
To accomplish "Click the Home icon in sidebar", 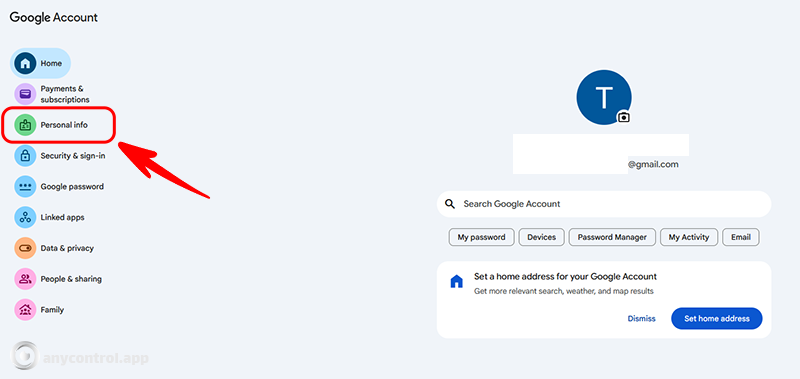I will click(25, 63).
